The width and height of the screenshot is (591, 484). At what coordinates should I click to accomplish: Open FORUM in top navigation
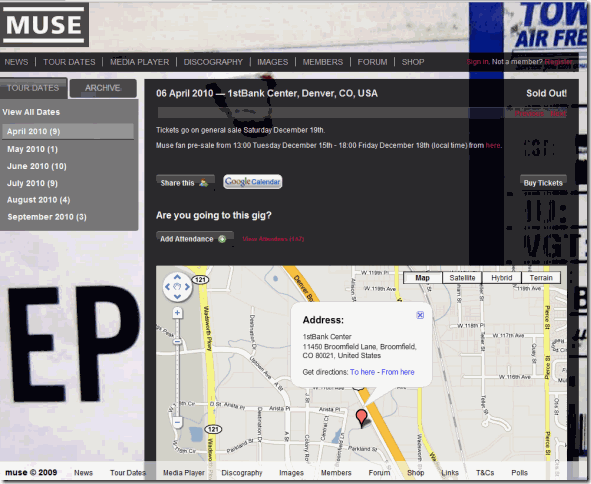(372, 62)
